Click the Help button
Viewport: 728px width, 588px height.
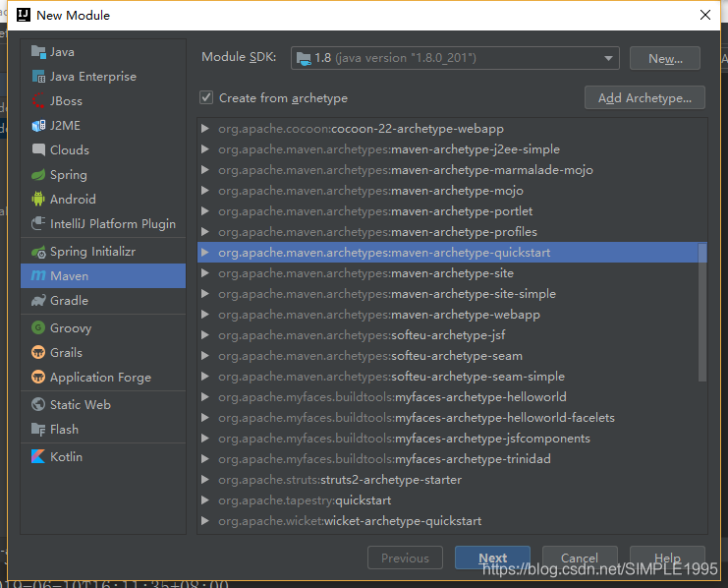pos(667,558)
